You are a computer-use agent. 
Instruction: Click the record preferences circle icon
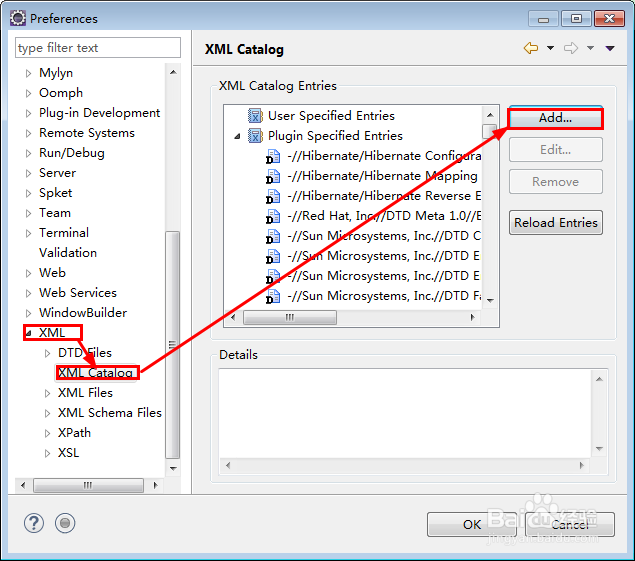(x=65, y=523)
